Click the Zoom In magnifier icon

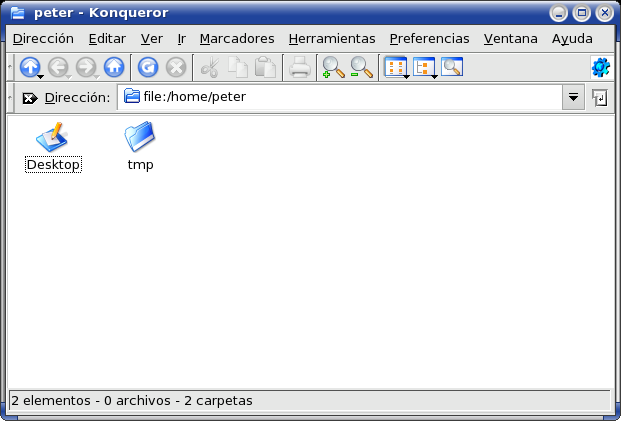[x=333, y=67]
